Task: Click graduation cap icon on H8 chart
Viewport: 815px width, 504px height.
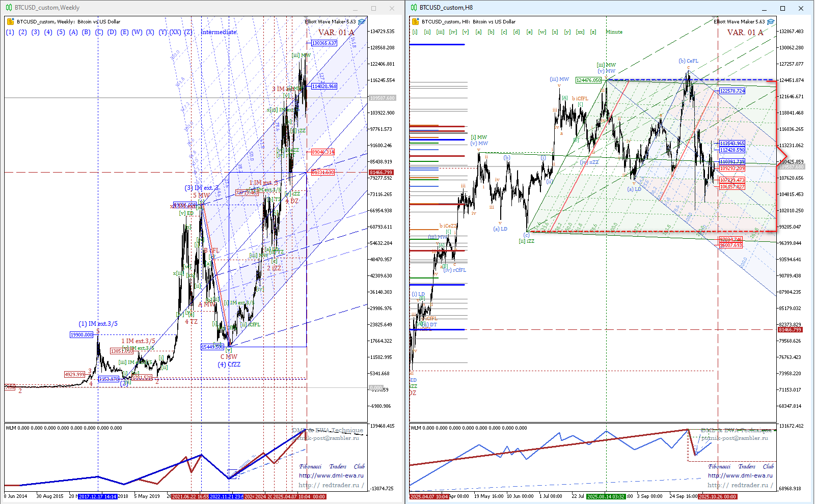Action: (x=771, y=22)
